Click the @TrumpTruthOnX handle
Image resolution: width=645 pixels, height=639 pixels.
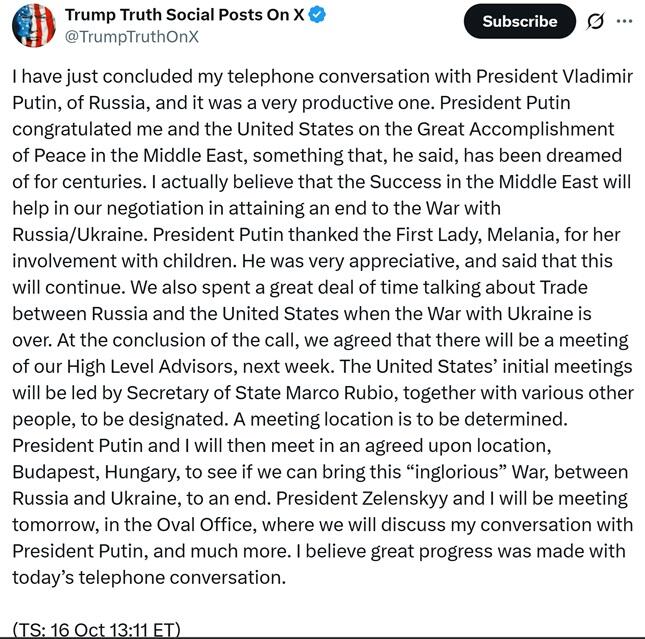pos(131,36)
